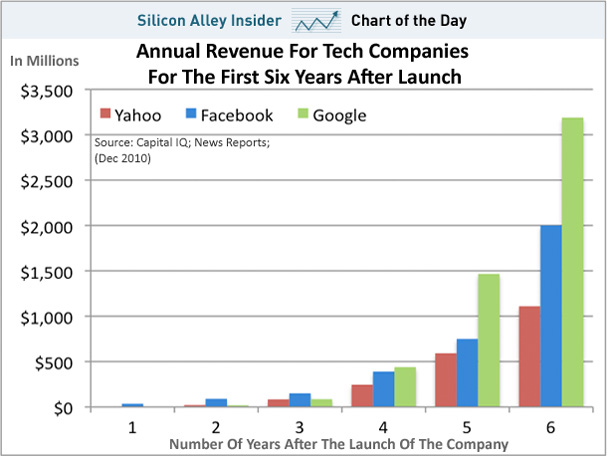Image resolution: width=607 pixels, height=456 pixels.
Task: Click the blue Facebook bar for year 1
Action: [x=133, y=405]
